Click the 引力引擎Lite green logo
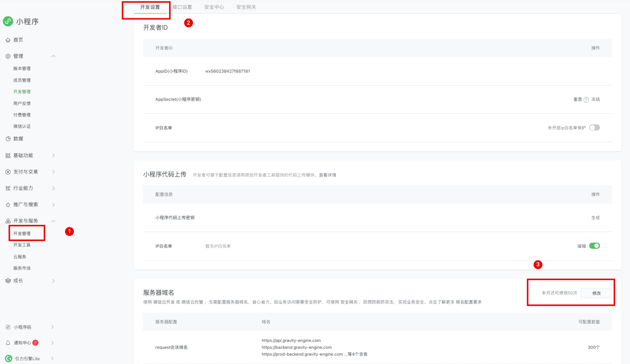630x364 pixels. [8, 359]
